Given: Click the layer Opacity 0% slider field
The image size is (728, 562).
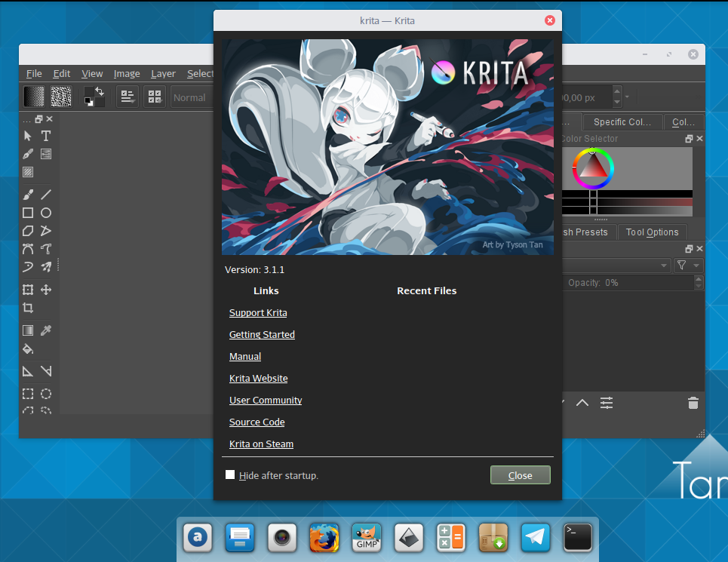Looking at the screenshot, I should (x=628, y=283).
